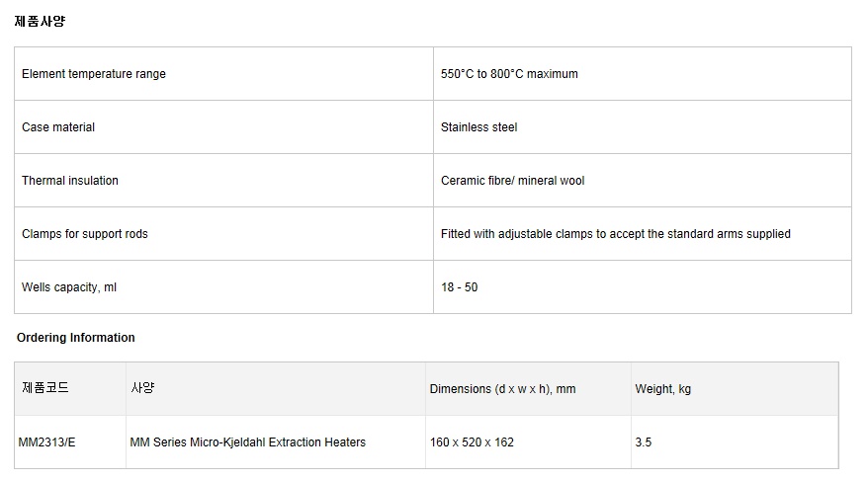Select the Element temperature range cell

point(223,73)
